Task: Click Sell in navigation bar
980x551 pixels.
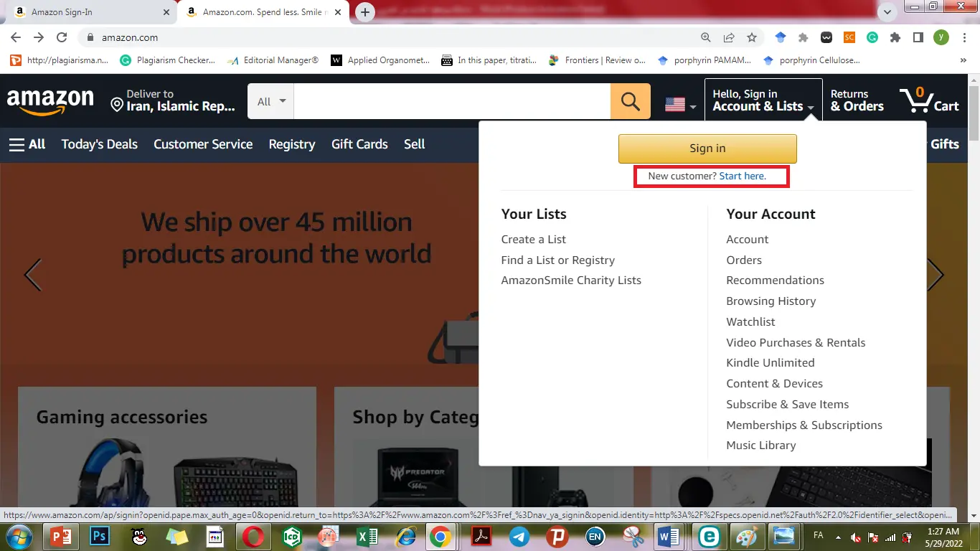Action: point(415,144)
